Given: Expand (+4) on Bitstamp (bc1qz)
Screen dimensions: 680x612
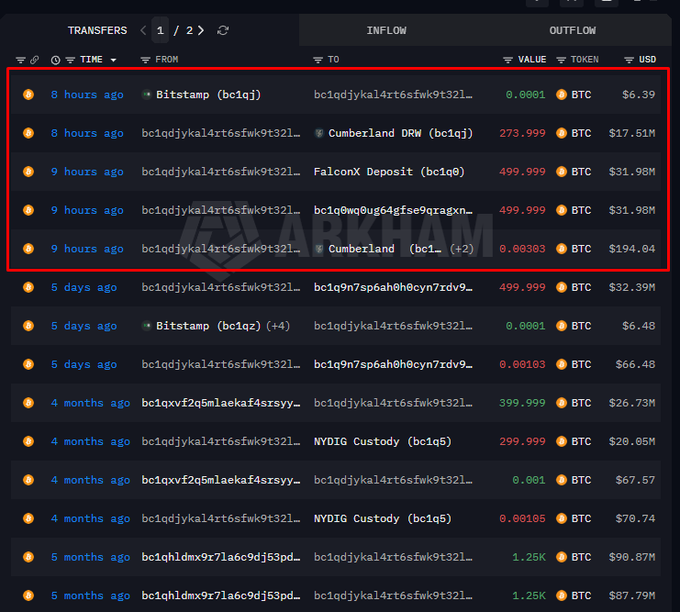Looking at the screenshot, I should click(278, 326).
